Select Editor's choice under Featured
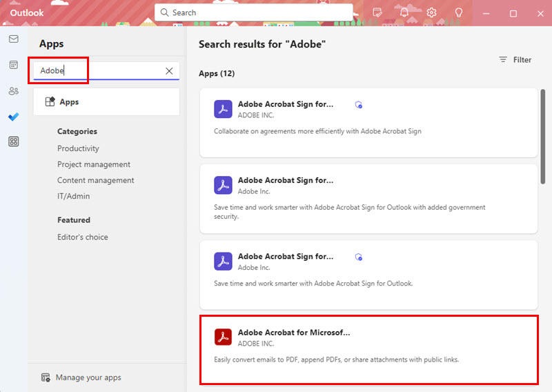The image size is (552, 392). (83, 237)
